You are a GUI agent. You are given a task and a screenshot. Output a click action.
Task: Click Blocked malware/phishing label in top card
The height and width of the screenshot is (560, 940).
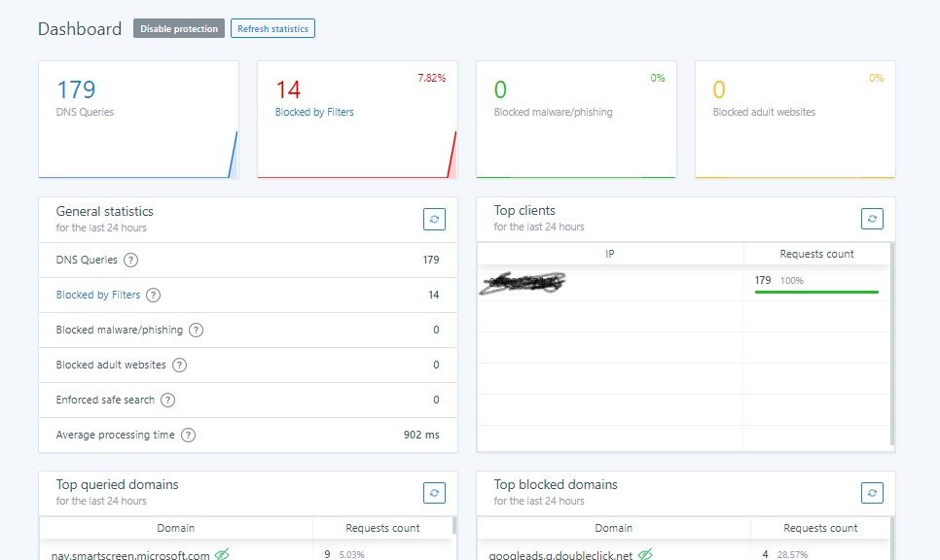pos(554,112)
